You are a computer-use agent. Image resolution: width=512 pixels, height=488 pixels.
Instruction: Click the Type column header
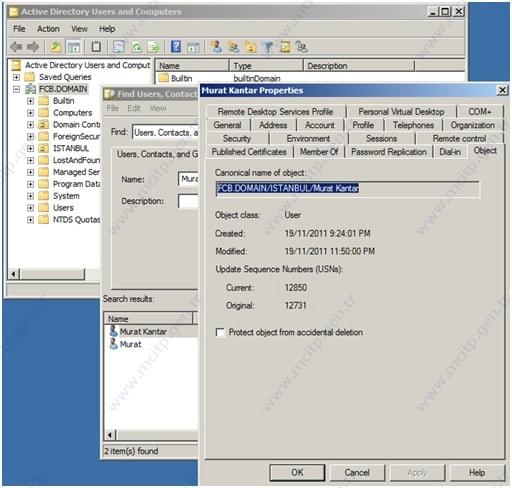pyautogui.click(x=266, y=66)
